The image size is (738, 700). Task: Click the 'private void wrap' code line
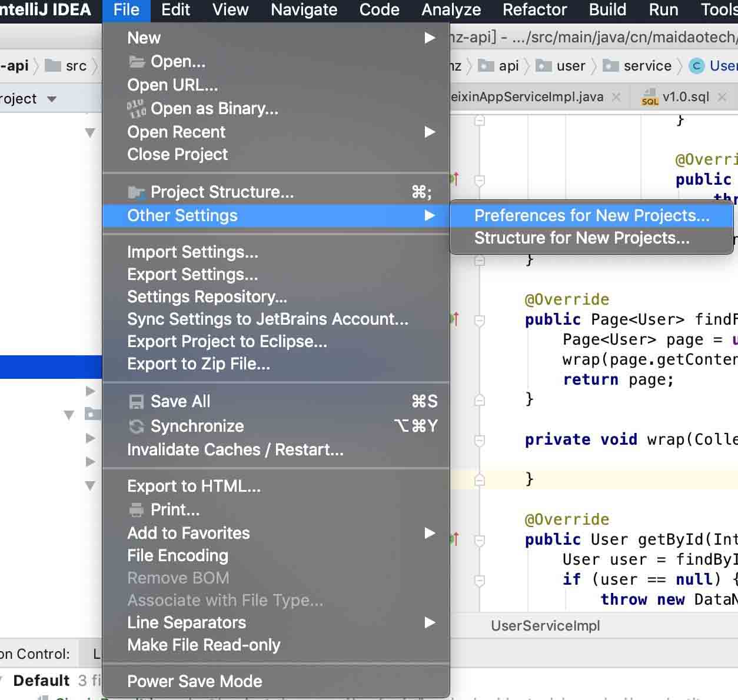631,439
